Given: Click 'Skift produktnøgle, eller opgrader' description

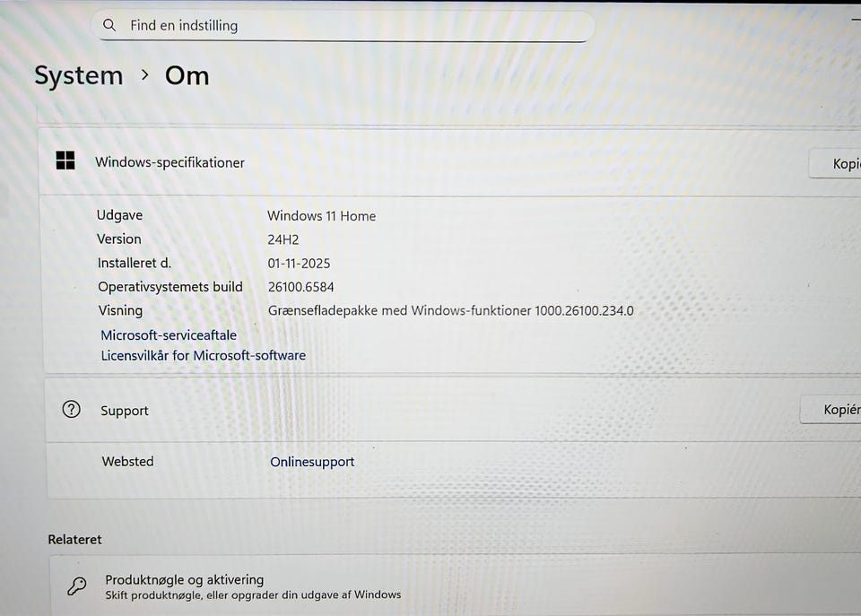Looking at the screenshot, I should pos(253,594).
